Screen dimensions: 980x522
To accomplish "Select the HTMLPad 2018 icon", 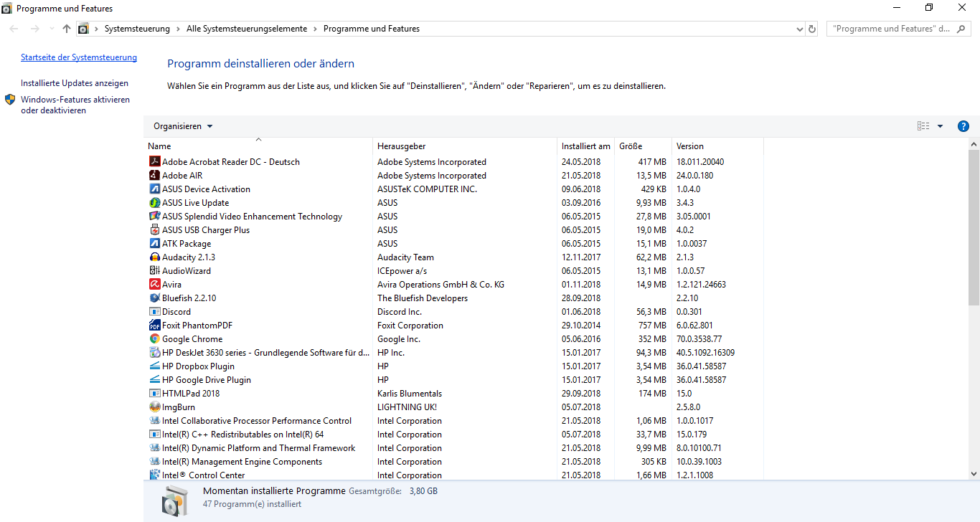I will click(x=154, y=393).
